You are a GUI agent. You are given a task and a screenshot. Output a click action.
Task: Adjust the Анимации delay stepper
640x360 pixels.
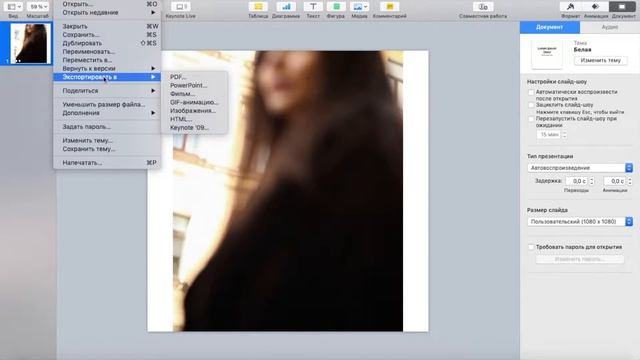[630, 181]
